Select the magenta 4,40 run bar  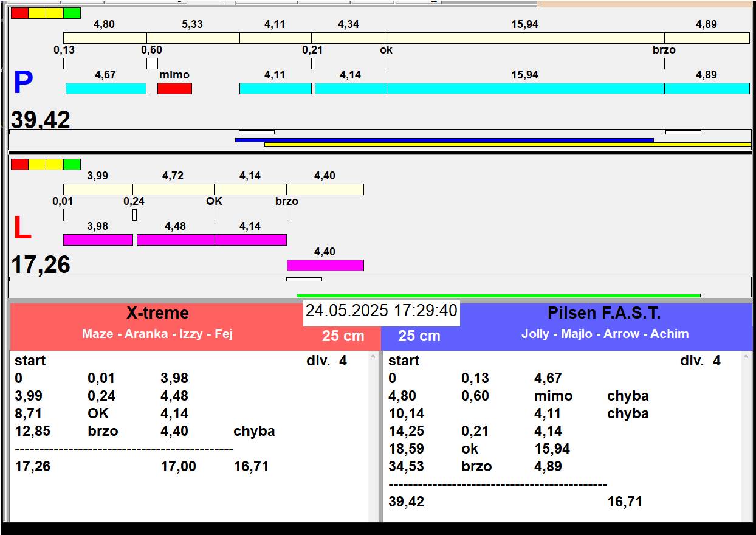coord(325,265)
